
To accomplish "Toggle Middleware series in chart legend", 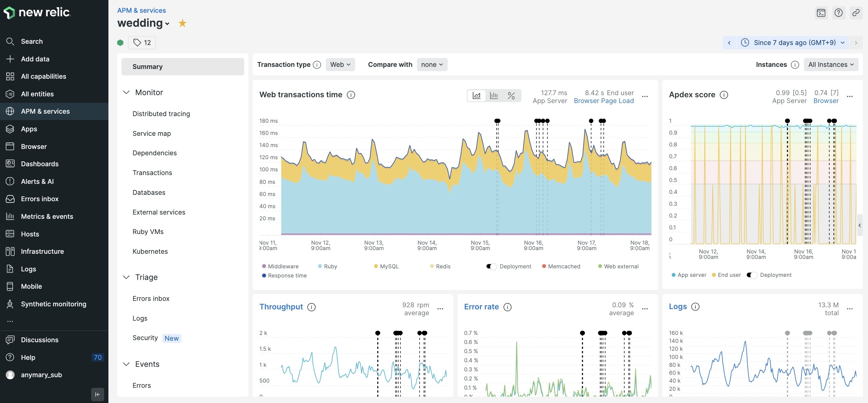I will click(x=280, y=267).
